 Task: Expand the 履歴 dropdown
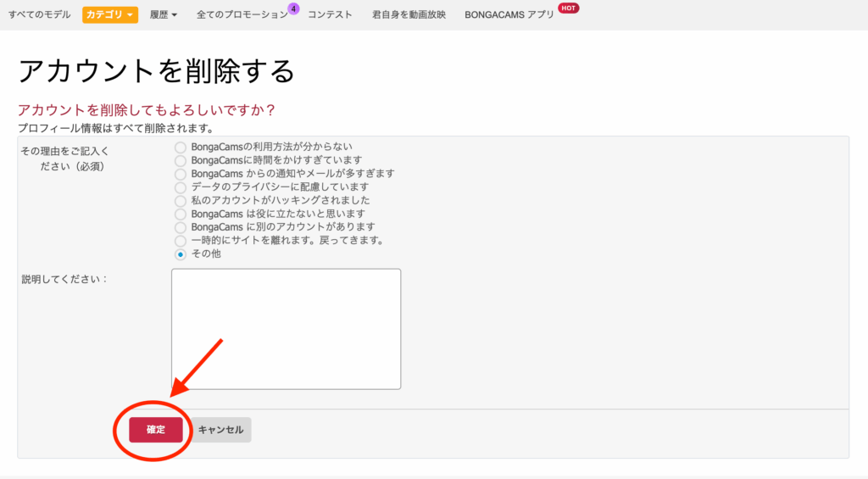(x=164, y=15)
